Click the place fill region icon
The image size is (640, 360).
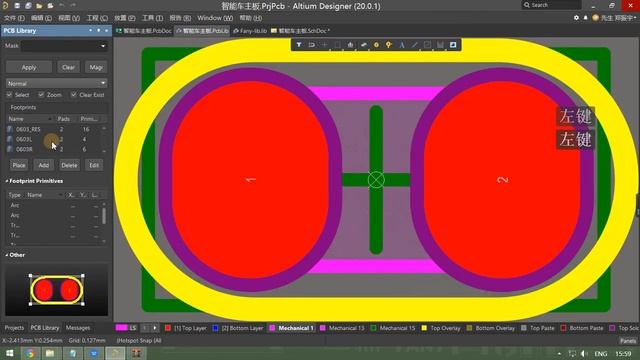click(427, 45)
